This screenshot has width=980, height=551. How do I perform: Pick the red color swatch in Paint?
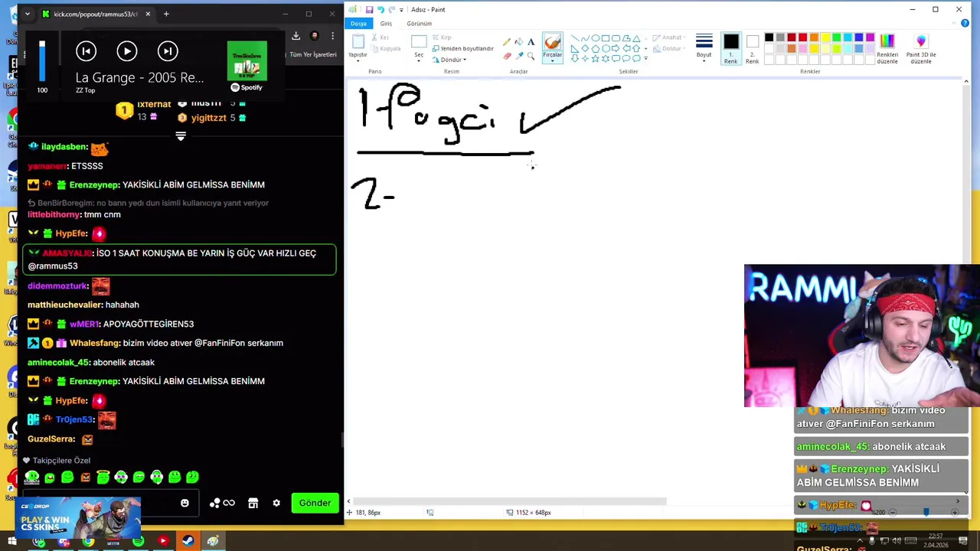tap(802, 37)
